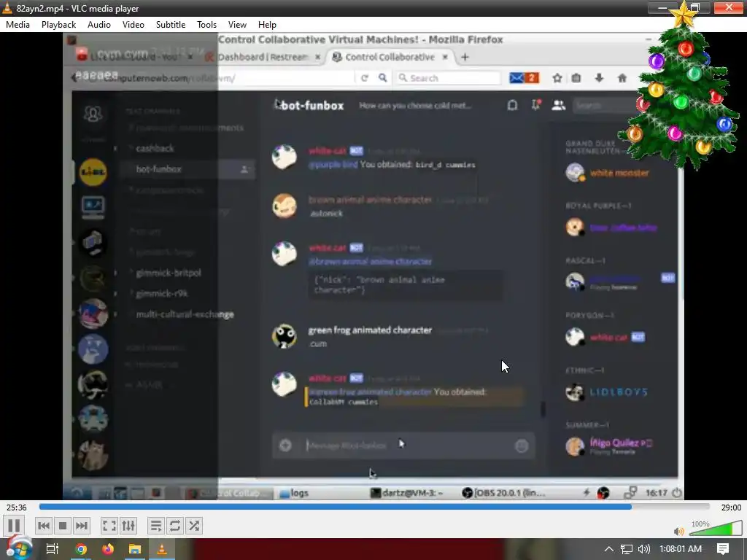Open the Tools menu
747x560 pixels.
(x=206, y=24)
